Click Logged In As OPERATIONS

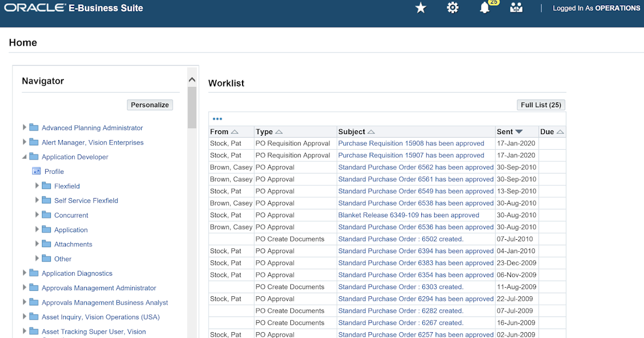click(x=596, y=8)
